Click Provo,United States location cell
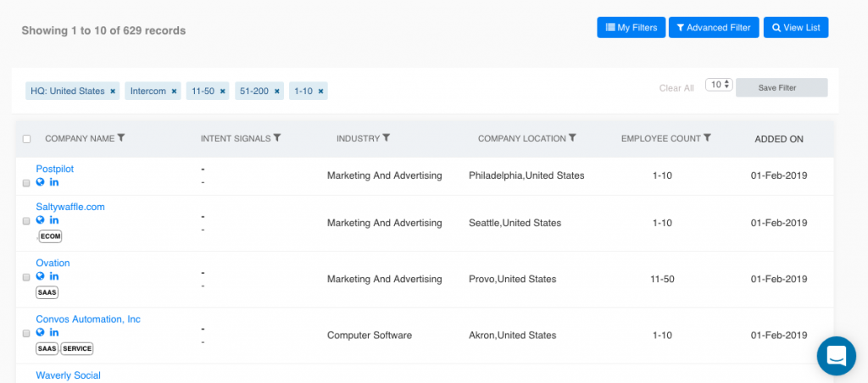 [513, 279]
